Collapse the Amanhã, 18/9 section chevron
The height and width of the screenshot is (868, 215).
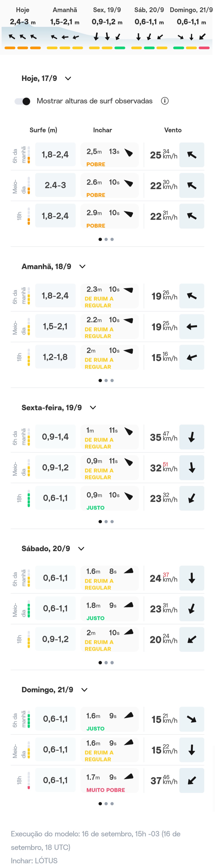[82, 267]
